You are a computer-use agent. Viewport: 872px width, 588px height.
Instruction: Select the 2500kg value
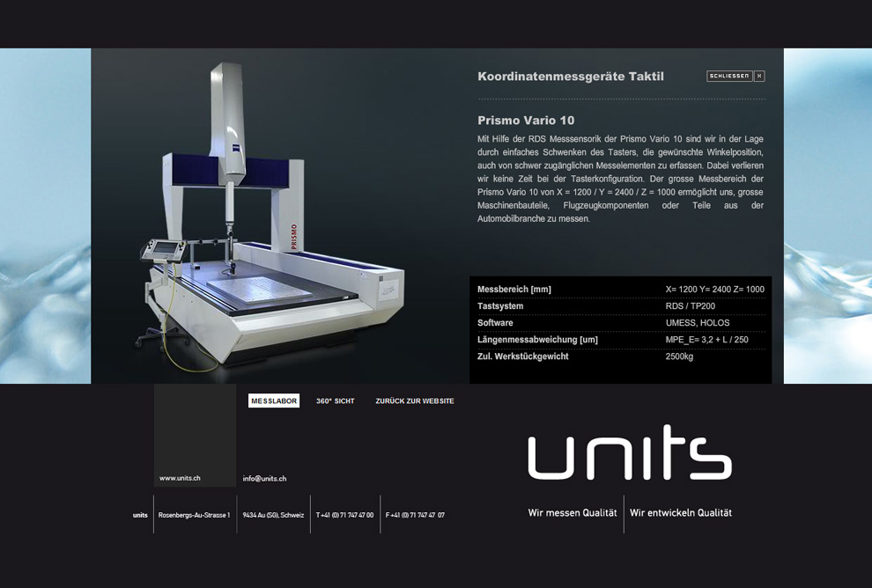[x=680, y=356]
